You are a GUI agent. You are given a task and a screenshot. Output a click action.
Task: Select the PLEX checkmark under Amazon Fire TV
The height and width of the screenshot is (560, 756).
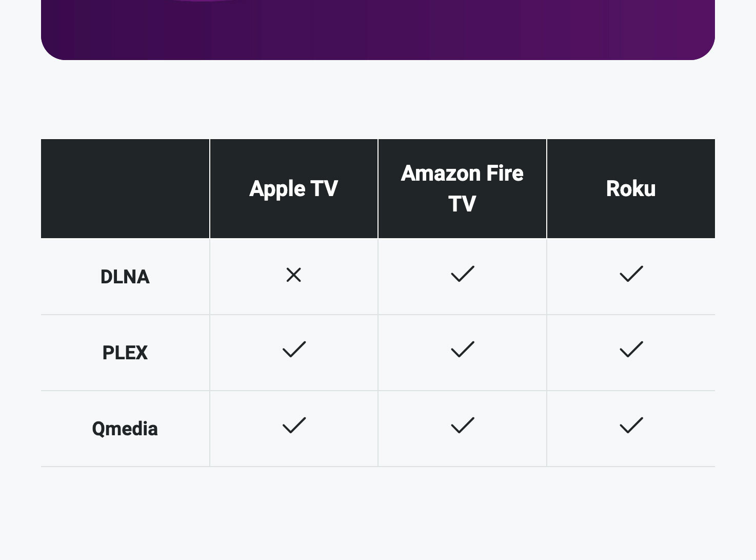pyautogui.click(x=462, y=350)
